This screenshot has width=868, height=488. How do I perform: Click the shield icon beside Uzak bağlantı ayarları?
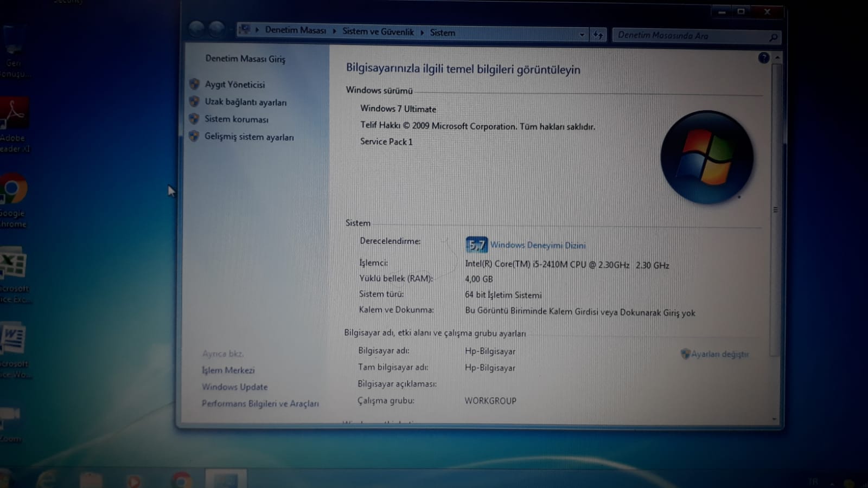(194, 101)
